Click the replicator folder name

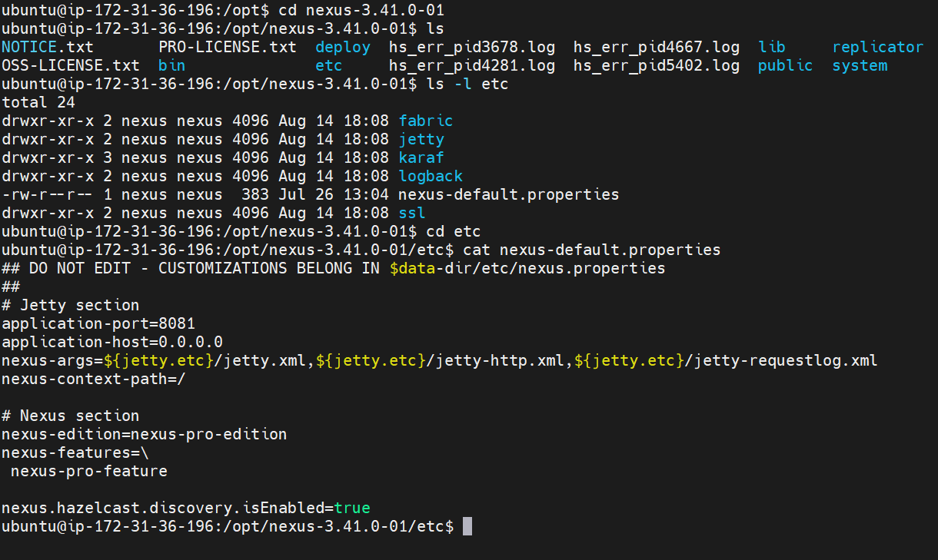tap(877, 47)
